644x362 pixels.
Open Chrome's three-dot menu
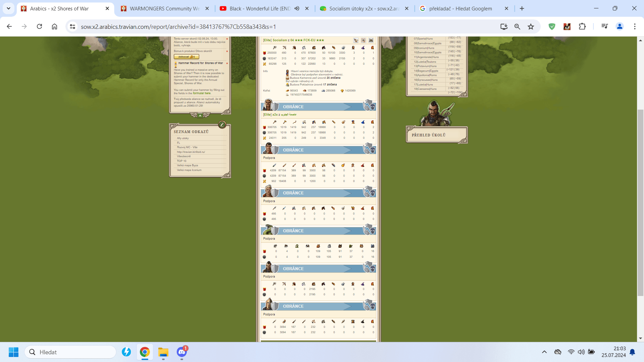point(635,26)
